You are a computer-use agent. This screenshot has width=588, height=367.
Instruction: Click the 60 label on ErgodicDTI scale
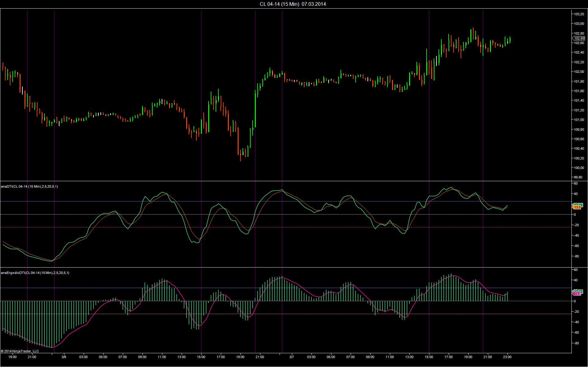[576, 270]
